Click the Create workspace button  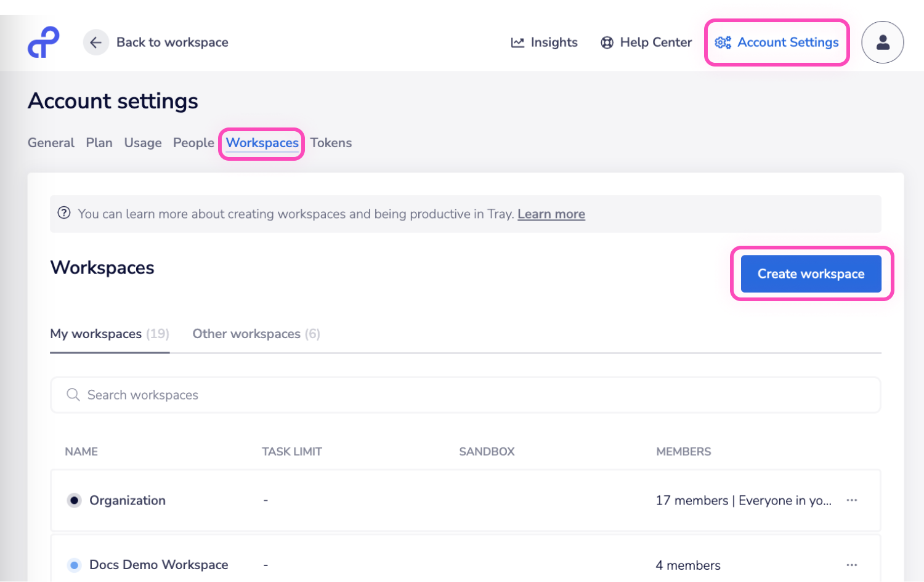[x=810, y=273]
